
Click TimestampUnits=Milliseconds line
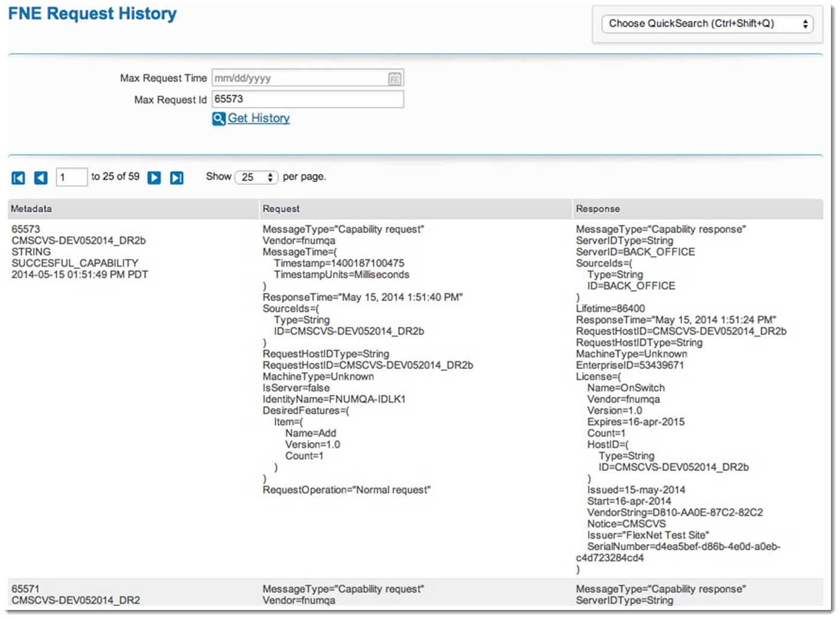pyautogui.click(x=342, y=275)
